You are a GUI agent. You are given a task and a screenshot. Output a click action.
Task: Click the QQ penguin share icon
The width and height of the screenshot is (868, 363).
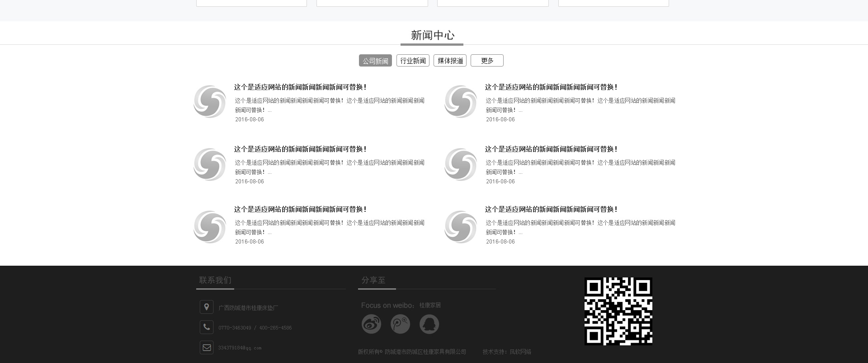(x=429, y=324)
